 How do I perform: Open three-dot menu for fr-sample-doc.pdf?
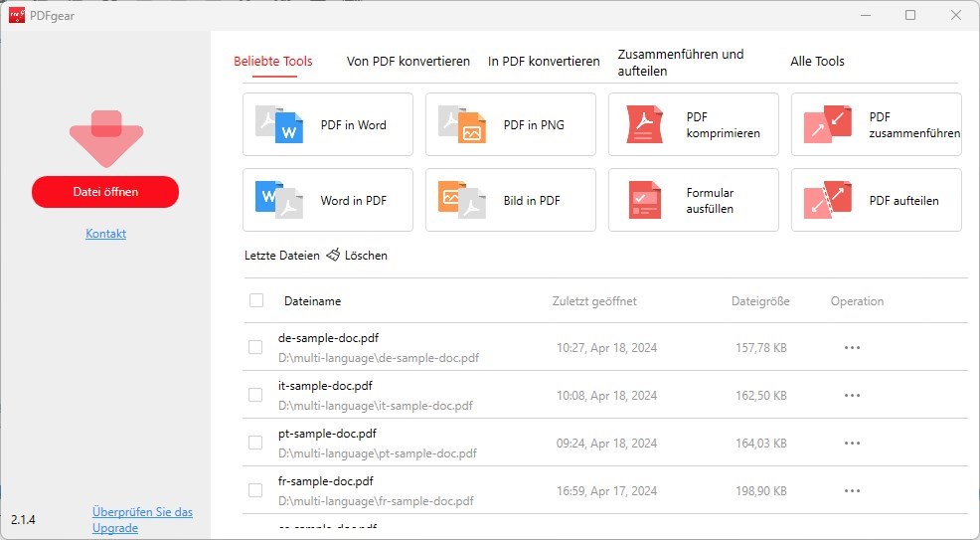852,490
